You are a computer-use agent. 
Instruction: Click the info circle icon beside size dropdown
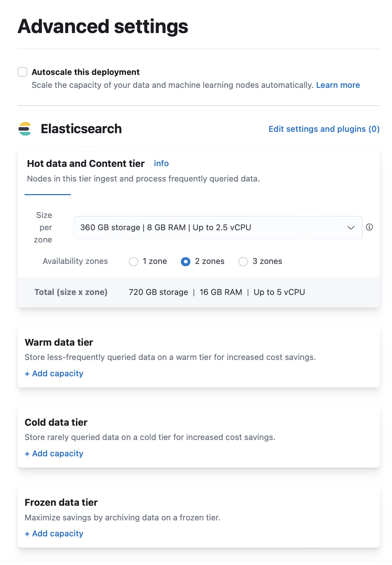point(370,227)
